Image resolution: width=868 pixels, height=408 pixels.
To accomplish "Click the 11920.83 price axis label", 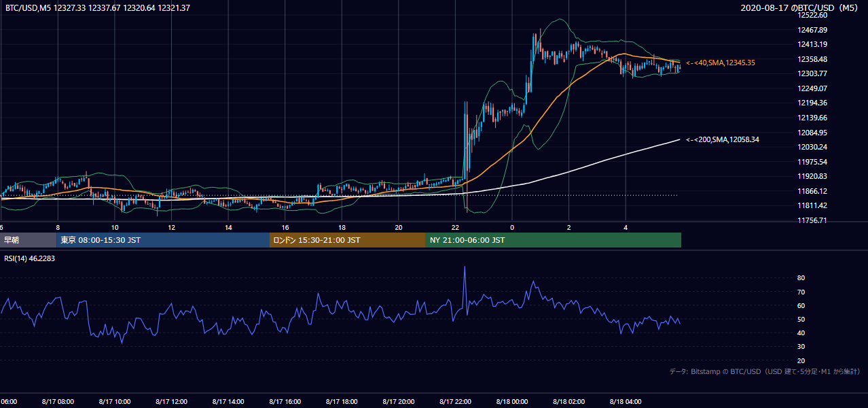I will 812,176.
